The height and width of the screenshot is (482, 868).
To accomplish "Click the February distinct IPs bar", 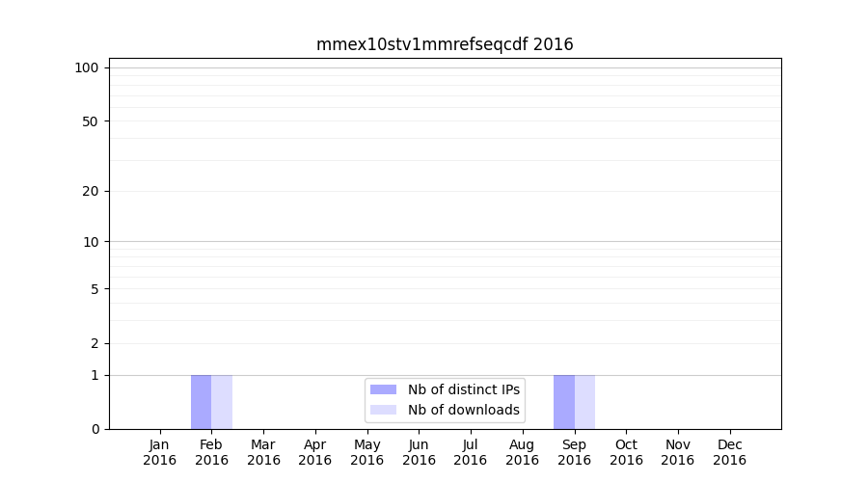I will [201, 402].
